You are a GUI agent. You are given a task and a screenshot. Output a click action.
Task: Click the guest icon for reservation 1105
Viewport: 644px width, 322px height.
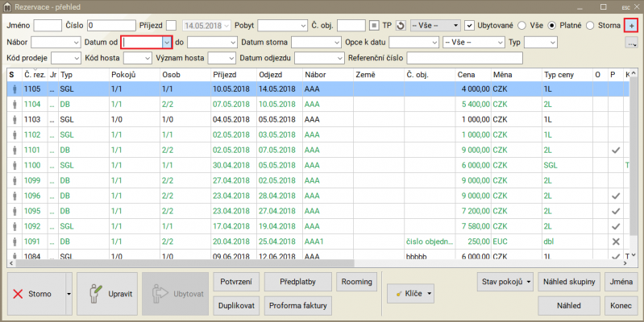15,89
